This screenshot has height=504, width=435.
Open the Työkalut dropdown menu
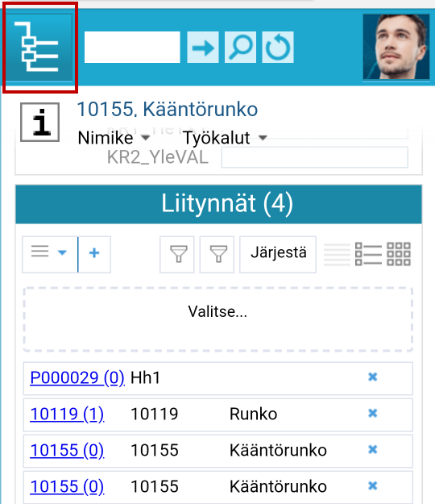(x=225, y=138)
